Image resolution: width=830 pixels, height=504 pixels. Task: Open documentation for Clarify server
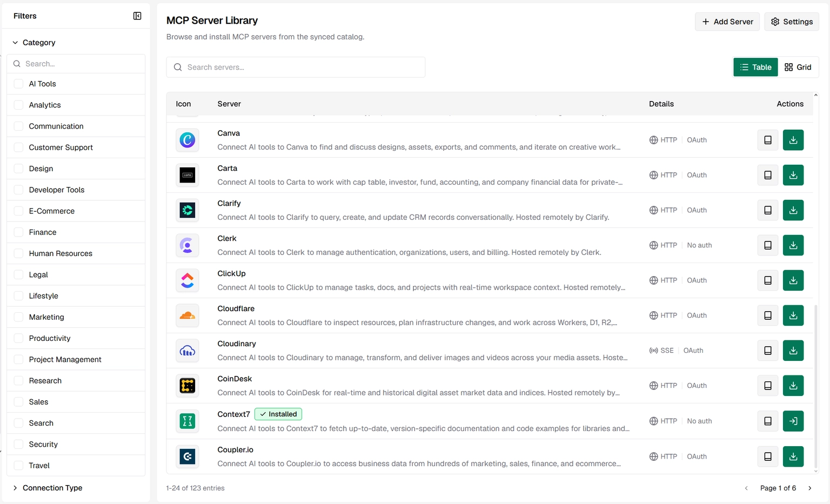[767, 210]
